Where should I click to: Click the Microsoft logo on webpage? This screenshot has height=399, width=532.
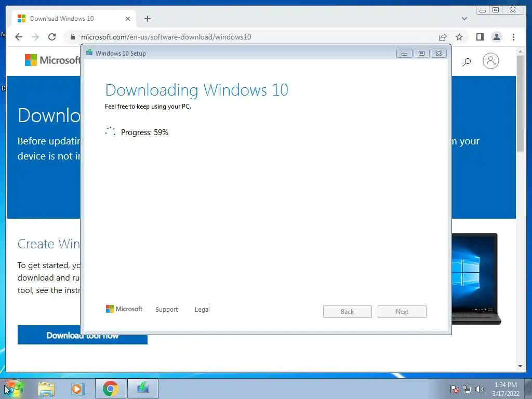(52, 60)
